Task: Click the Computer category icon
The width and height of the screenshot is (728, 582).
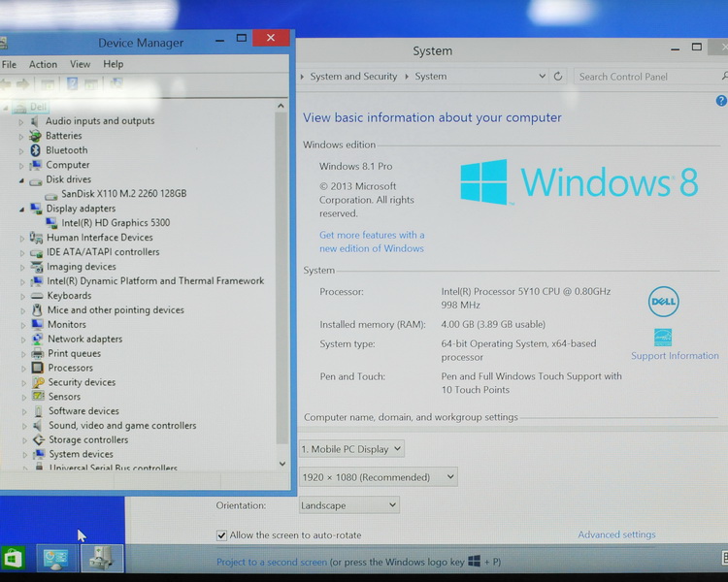Action: [35, 165]
